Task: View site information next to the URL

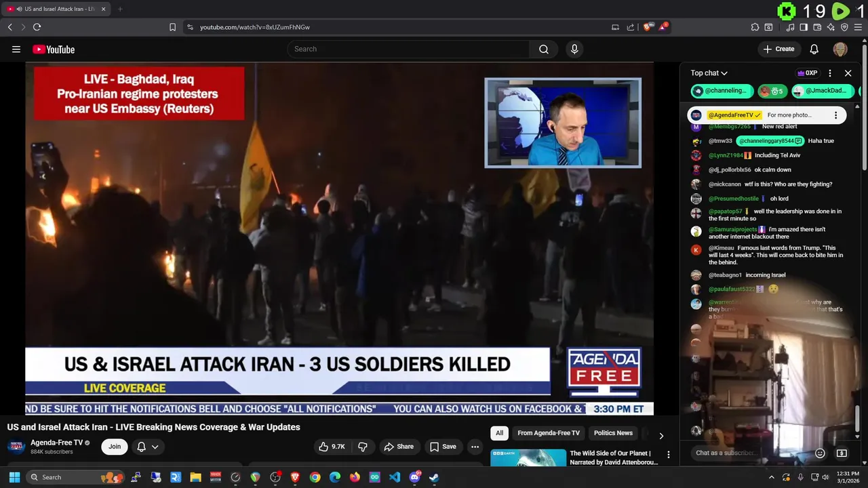Action: pyautogui.click(x=190, y=27)
